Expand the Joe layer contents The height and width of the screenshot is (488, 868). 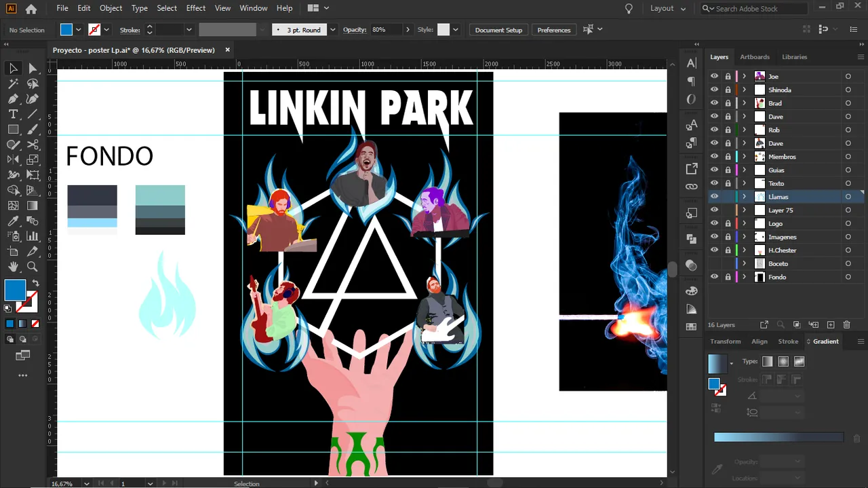pyautogui.click(x=744, y=76)
